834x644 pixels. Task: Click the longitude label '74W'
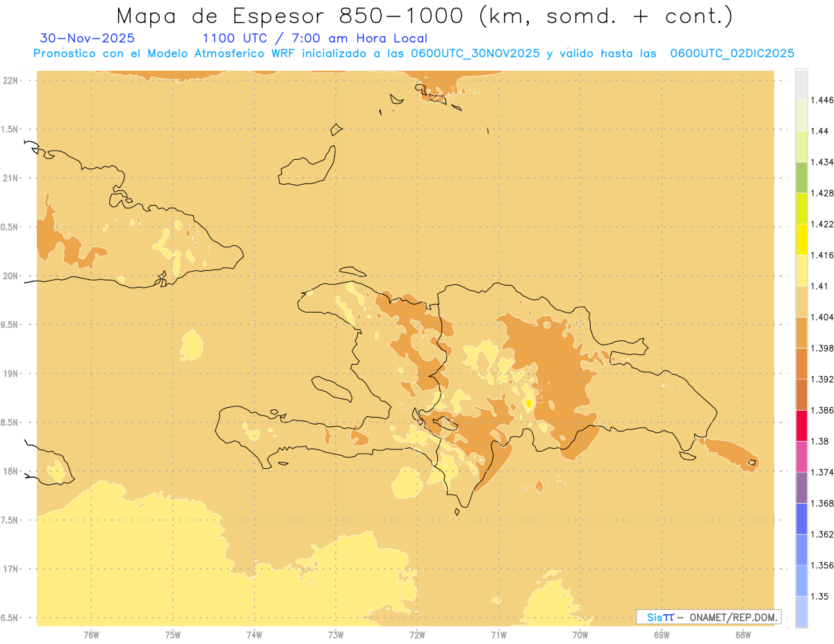pos(254,634)
